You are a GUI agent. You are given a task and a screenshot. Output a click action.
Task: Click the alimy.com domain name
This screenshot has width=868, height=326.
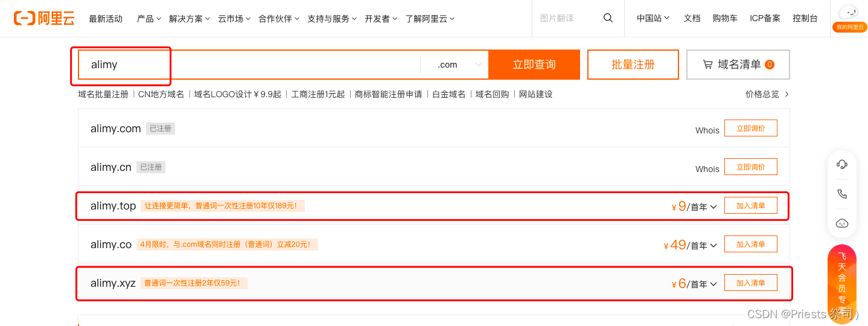point(116,129)
